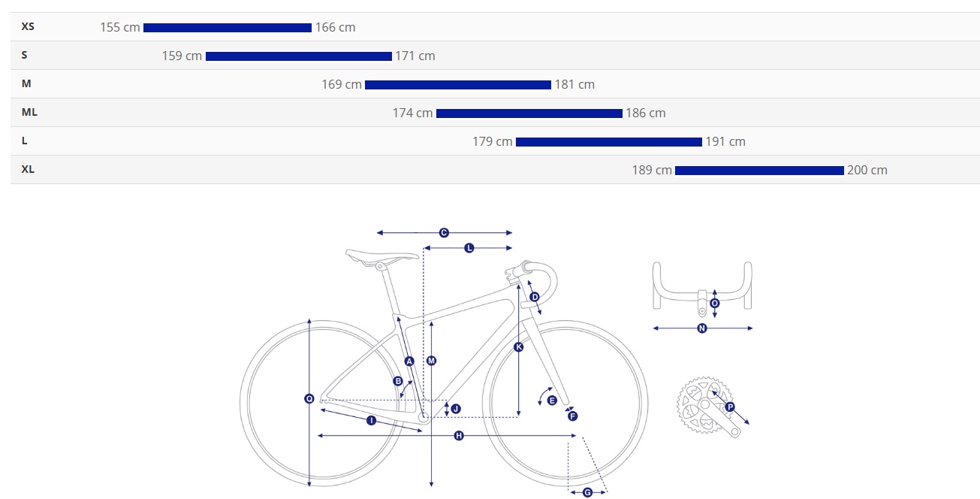The width and height of the screenshot is (980, 499).
Task: Click the M size 169–181 cm bar
Action: (x=458, y=85)
